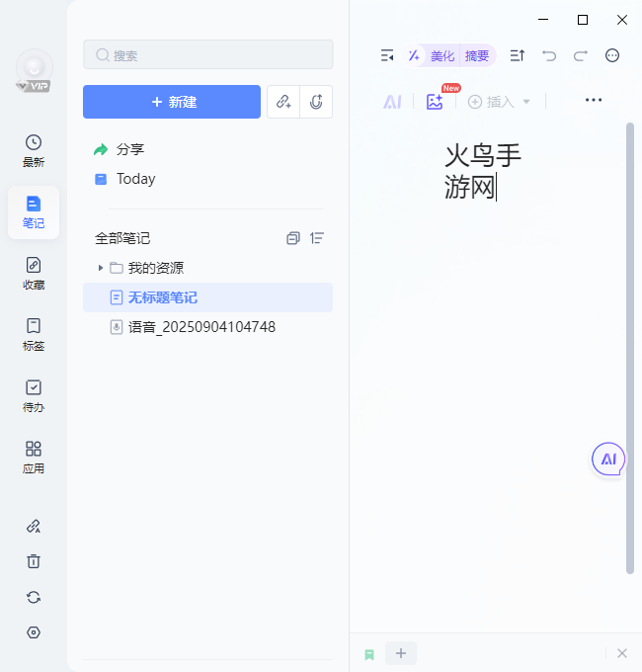Open the 插入 insert dropdown
Image resolution: width=642 pixels, height=672 pixels.
499,102
